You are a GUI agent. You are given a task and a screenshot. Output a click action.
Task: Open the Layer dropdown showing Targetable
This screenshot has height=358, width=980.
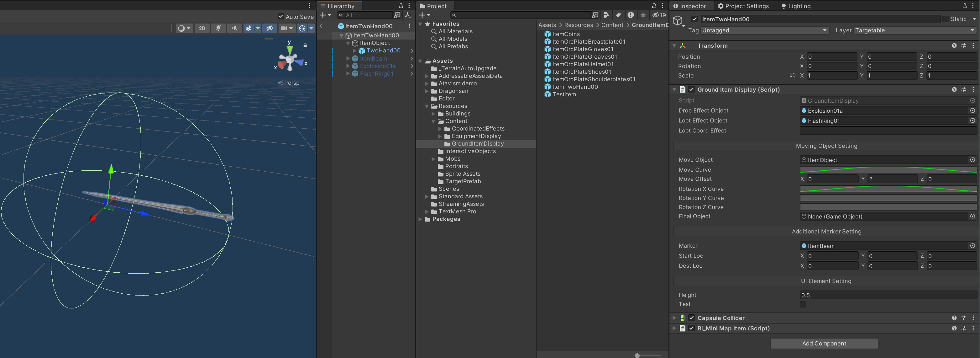click(914, 30)
